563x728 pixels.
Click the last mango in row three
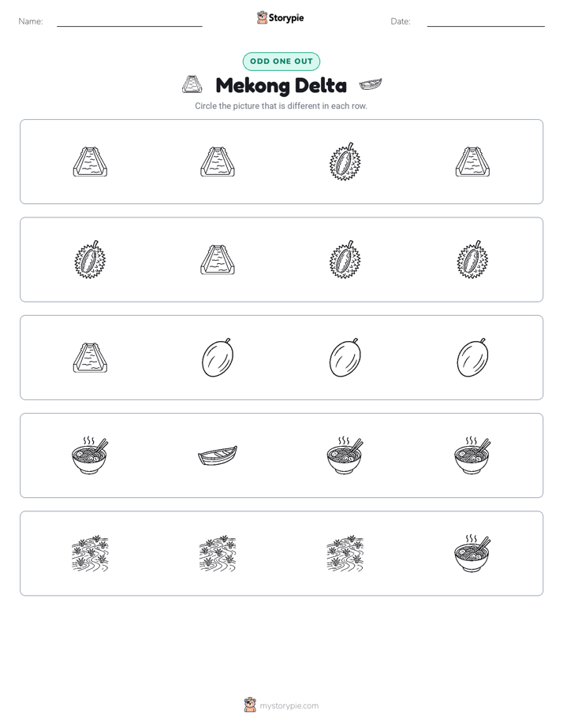[x=472, y=358]
